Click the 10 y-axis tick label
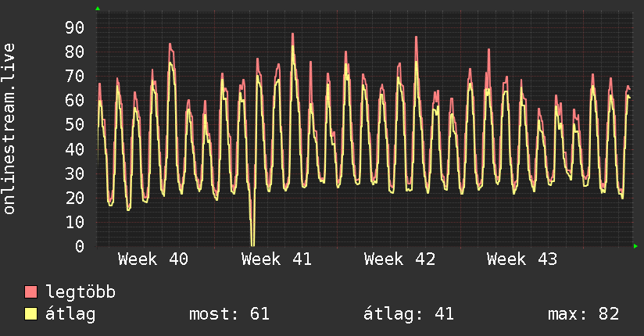 [75, 222]
